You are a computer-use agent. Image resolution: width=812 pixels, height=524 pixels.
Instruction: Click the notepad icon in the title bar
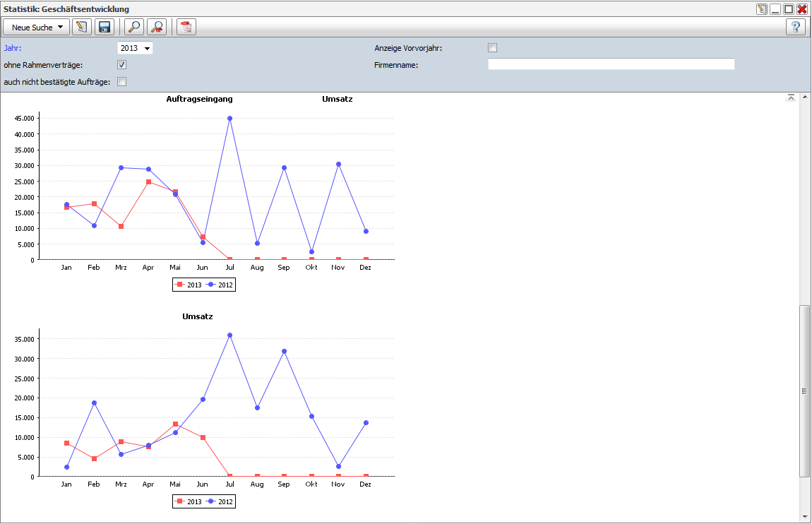[762, 9]
